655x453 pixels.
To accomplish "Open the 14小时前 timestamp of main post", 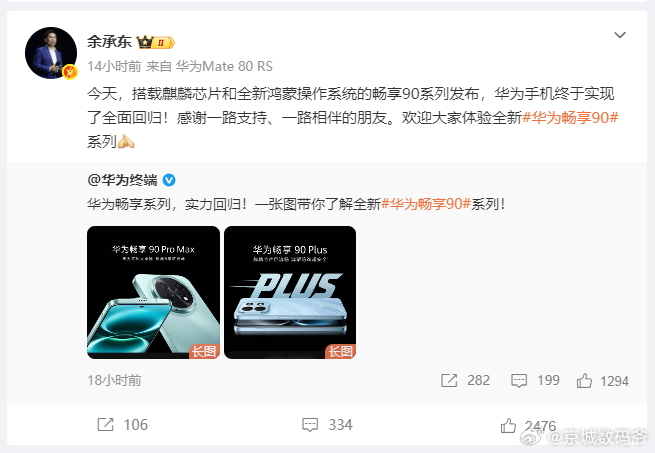I will tap(114, 66).
